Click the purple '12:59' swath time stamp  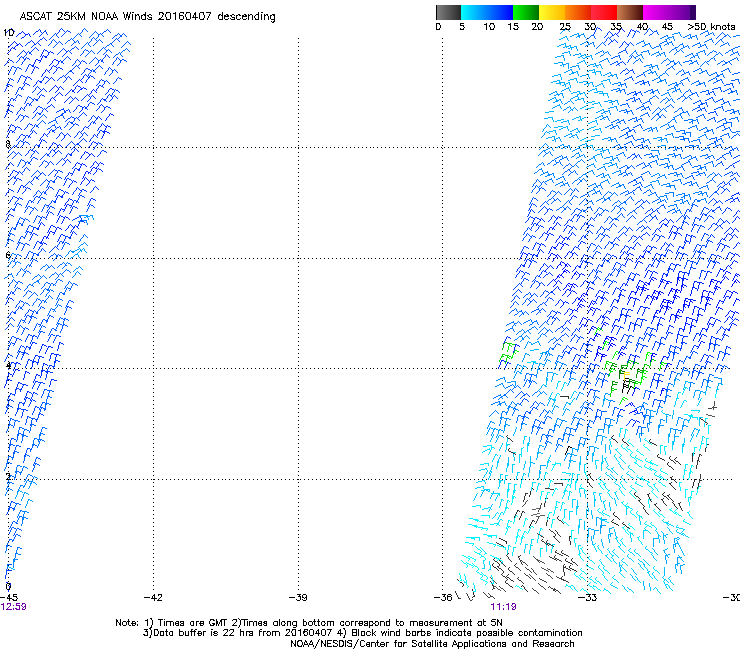click(14, 607)
